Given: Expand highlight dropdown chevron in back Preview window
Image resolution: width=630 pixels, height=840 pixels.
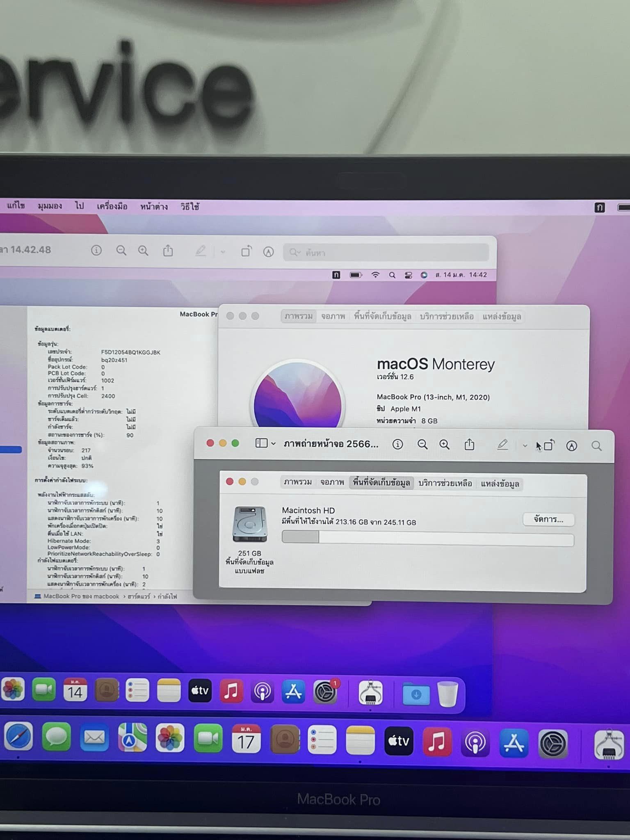Looking at the screenshot, I should tap(223, 252).
